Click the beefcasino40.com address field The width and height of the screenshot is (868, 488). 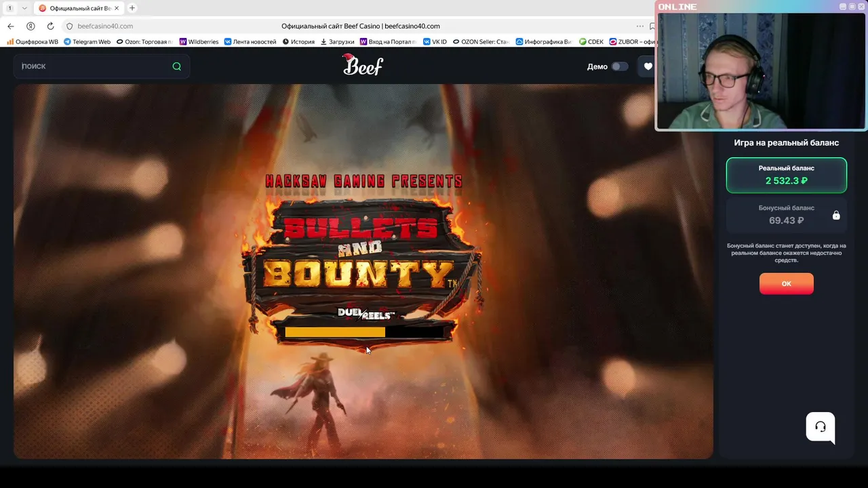point(105,26)
